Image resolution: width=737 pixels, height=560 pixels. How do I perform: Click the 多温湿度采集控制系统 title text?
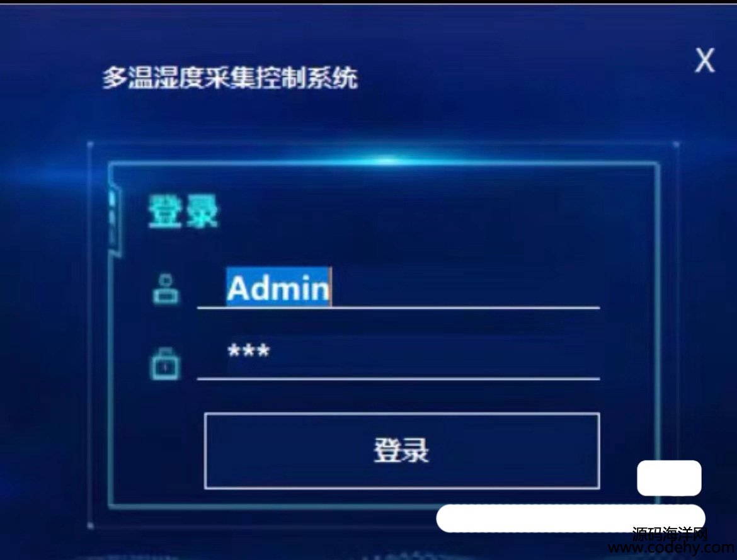pyautogui.click(x=231, y=78)
